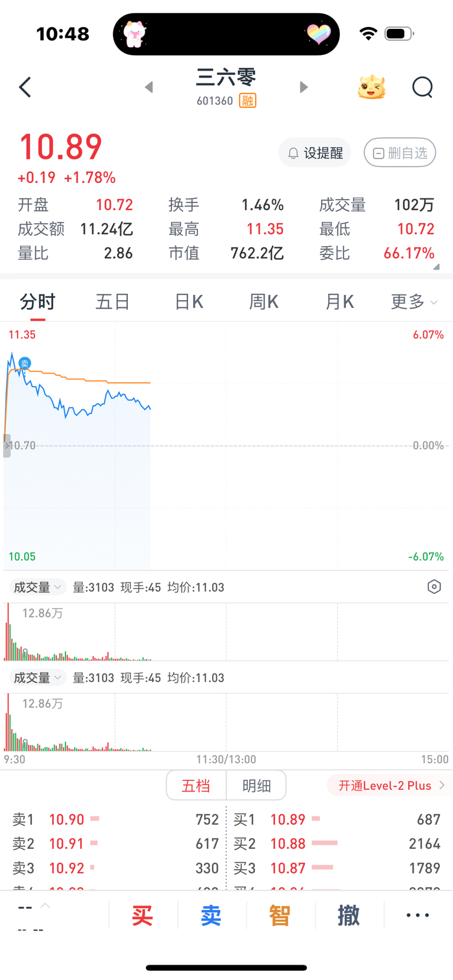Tap the 设提醒 alert button
The height and width of the screenshot is (980, 453).
[x=315, y=153]
